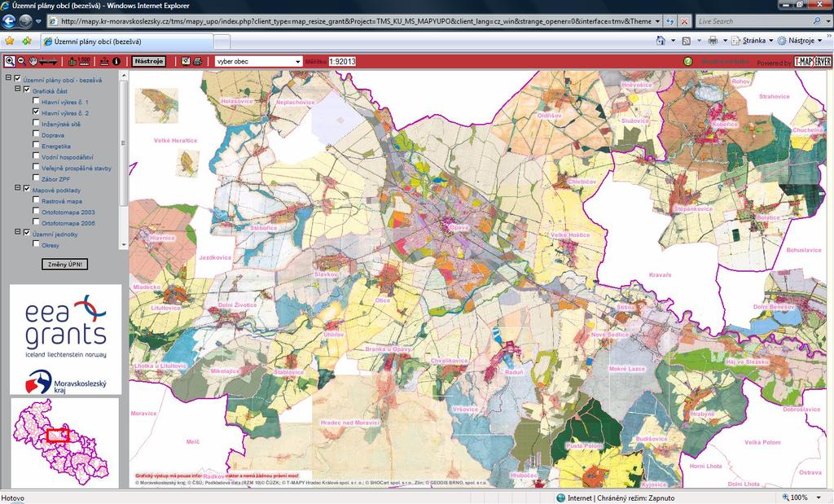The height and width of the screenshot is (504, 834).
Task: Click the Moravskoslezský kraj logo
Action: 66,382
